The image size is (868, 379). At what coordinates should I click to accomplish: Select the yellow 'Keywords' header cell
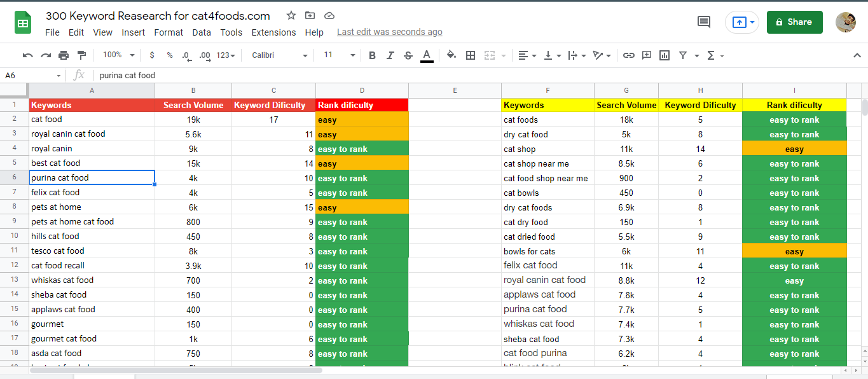coord(548,105)
